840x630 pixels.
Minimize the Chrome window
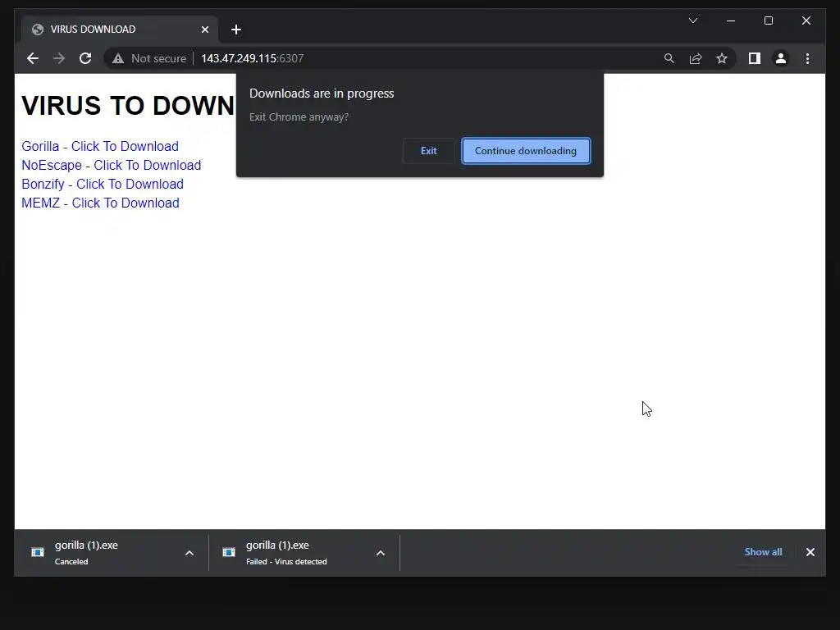point(731,21)
